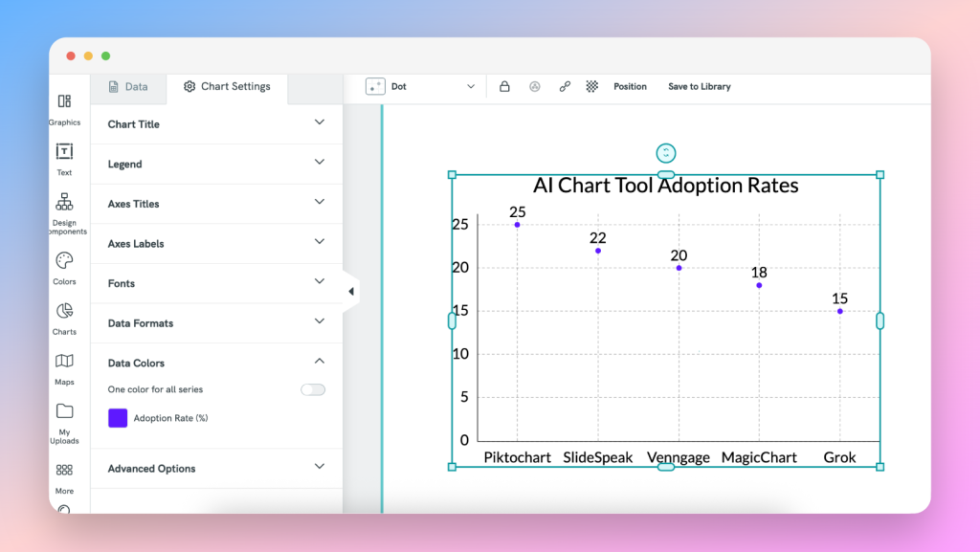Screen dimensions: 980x552
Task: Click the yellow minimize window button
Action: 88,56
